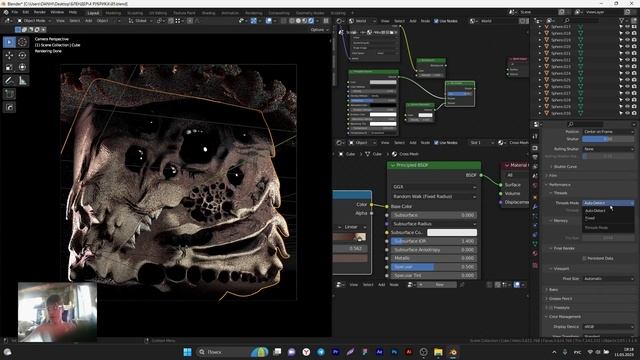Image resolution: width=640 pixels, height=360 pixels.
Task: Open the GGX distribution dropdown
Action: click(x=434, y=187)
